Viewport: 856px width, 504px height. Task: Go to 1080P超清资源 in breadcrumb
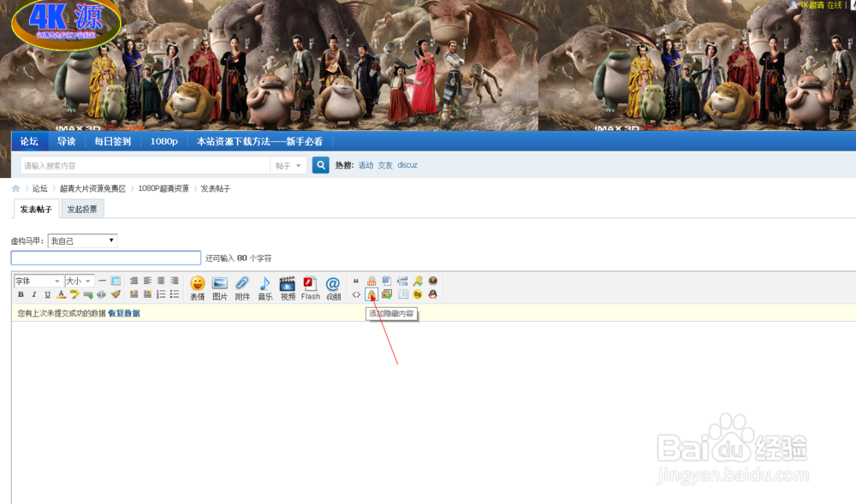[x=163, y=188]
